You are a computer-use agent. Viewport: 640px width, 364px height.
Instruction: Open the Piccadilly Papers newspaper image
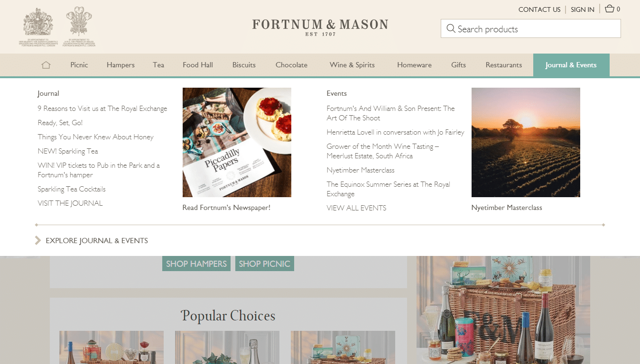coord(237,142)
